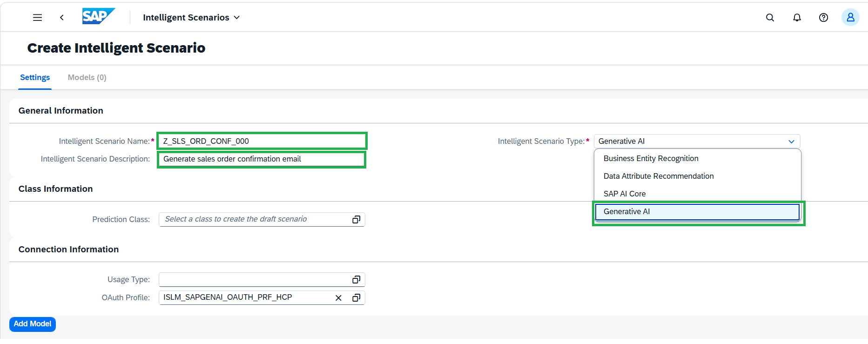This screenshot has width=868, height=344.
Task: Clear the OAuth Profile field value
Action: (339, 298)
